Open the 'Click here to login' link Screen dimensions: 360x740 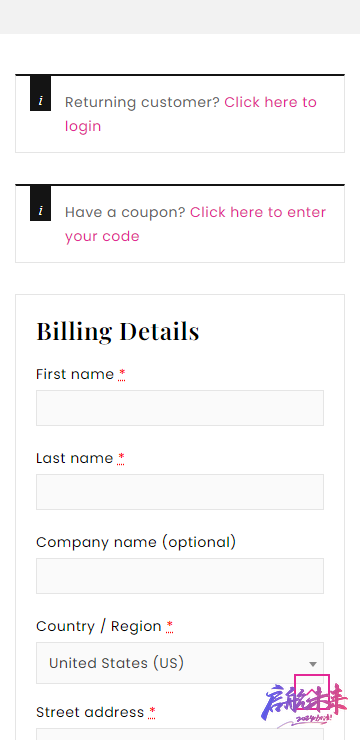tap(191, 114)
